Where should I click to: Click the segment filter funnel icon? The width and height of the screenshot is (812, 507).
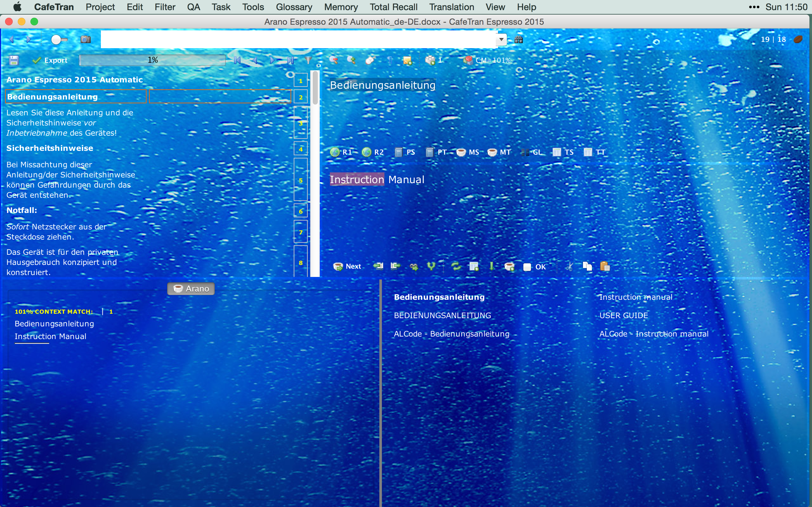pyautogui.click(x=308, y=60)
